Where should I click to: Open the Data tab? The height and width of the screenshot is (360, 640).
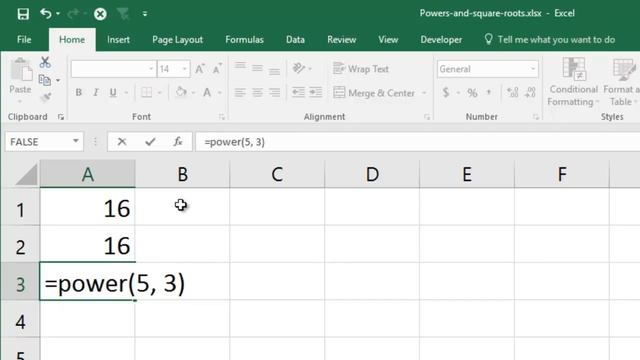click(x=295, y=40)
